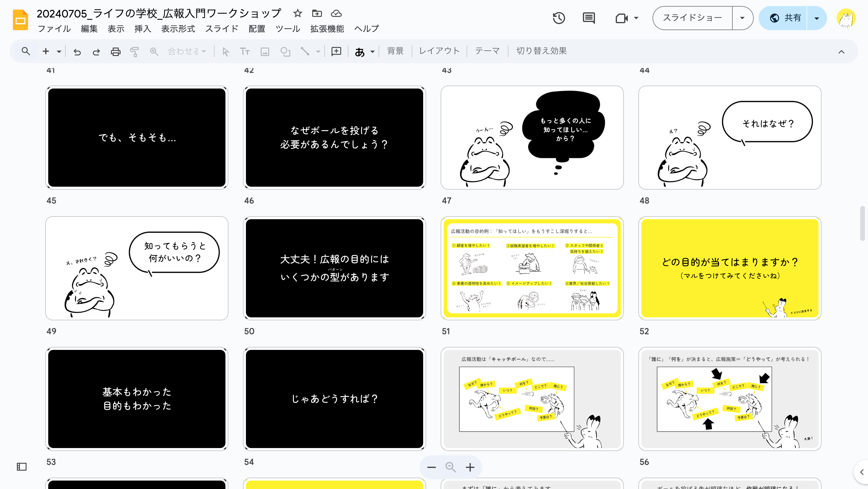Click the print icon

point(115,51)
